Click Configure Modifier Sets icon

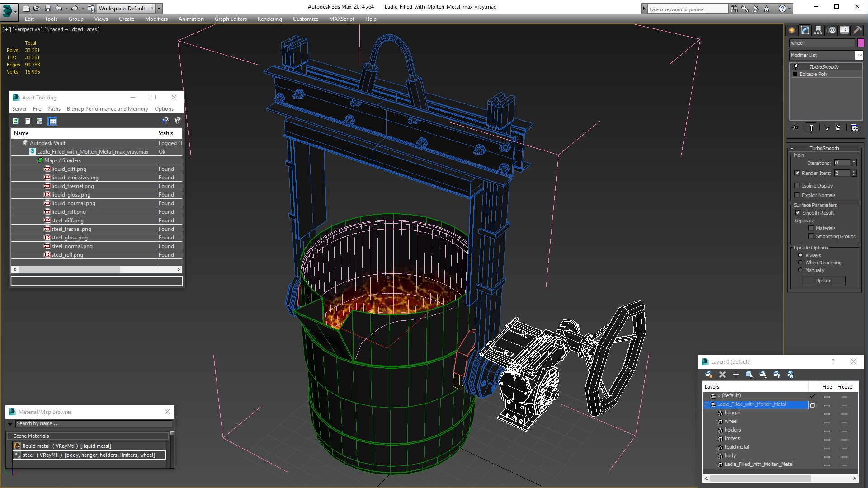click(x=854, y=128)
